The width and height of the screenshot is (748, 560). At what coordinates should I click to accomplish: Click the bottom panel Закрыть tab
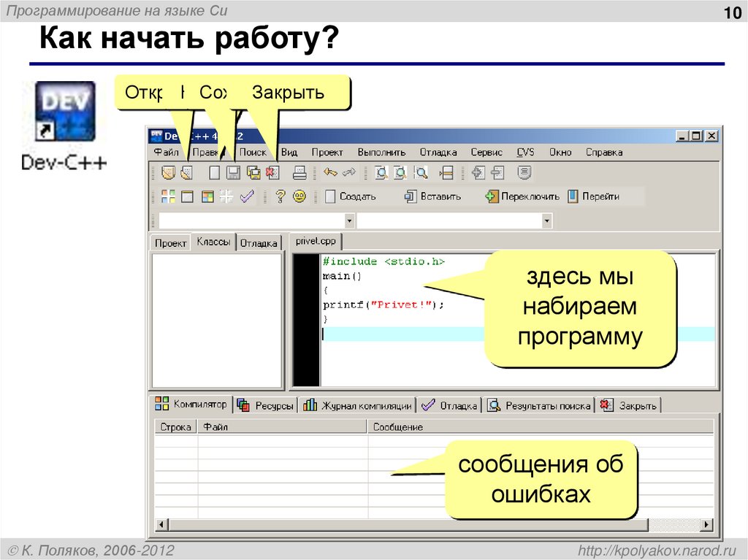point(628,405)
